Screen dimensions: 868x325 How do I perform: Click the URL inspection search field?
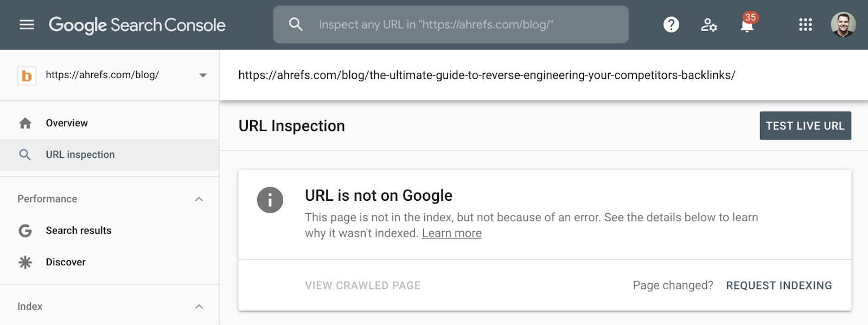coord(450,24)
